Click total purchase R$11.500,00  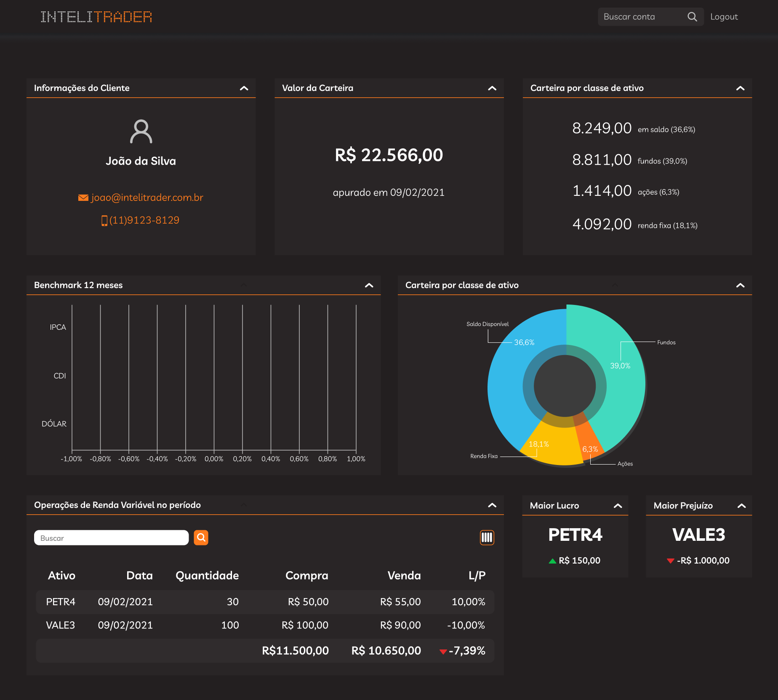coord(295,651)
